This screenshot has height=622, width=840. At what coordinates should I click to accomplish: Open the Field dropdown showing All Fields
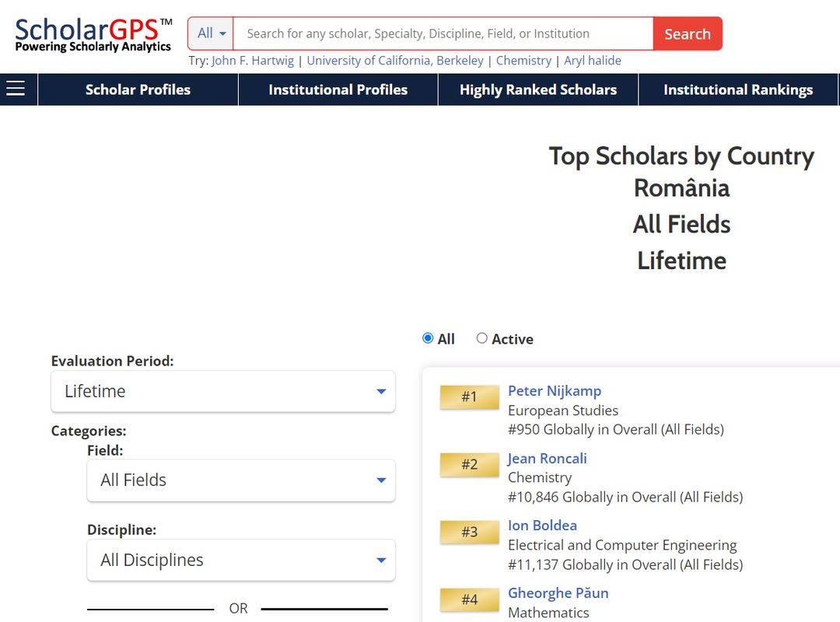click(241, 480)
